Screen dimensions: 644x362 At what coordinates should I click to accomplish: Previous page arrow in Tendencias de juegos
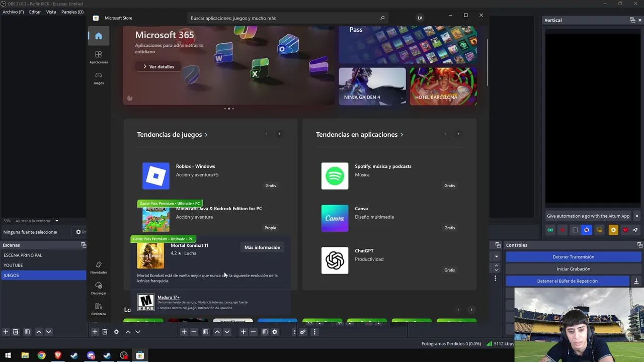click(266, 134)
